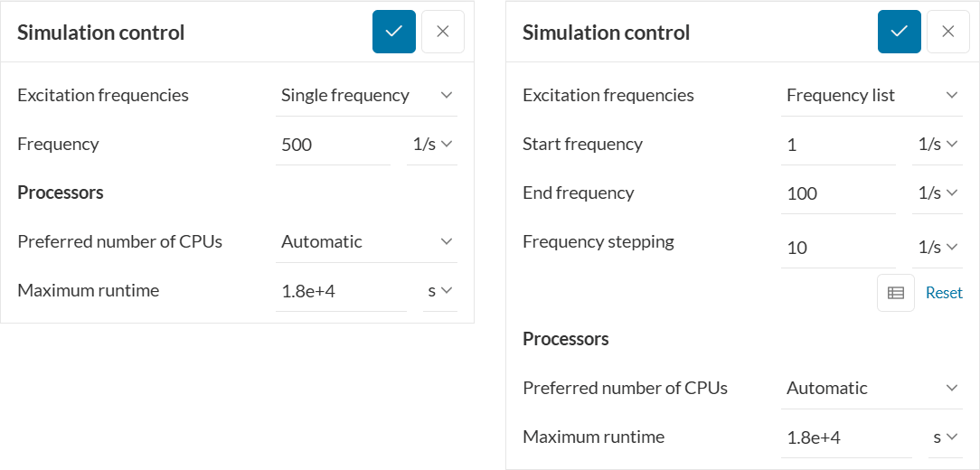Open the right panel's Automatic CPUs dropdown

(x=872, y=388)
